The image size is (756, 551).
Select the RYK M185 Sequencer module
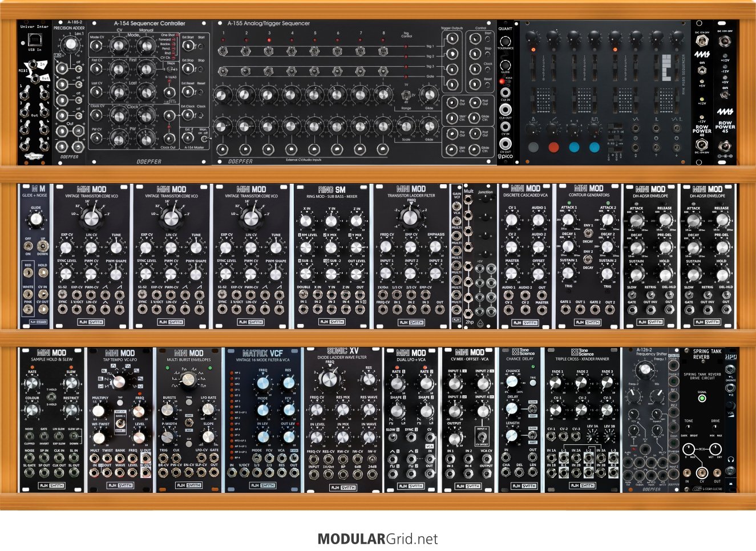[605, 93]
